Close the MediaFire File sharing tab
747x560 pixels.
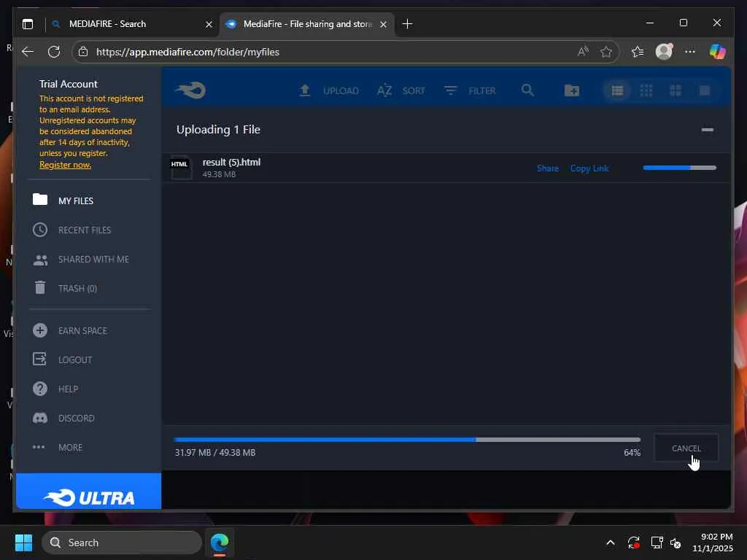[384, 24]
